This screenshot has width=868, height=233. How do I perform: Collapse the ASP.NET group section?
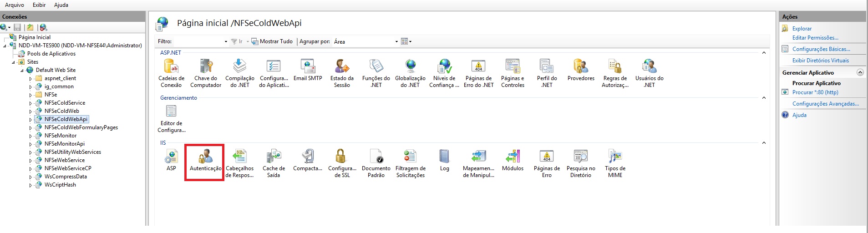tap(764, 53)
